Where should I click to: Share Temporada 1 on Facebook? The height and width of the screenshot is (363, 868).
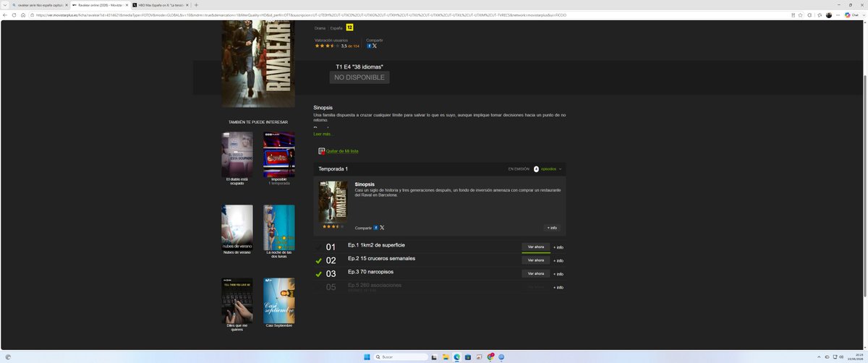(x=376, y=227)
